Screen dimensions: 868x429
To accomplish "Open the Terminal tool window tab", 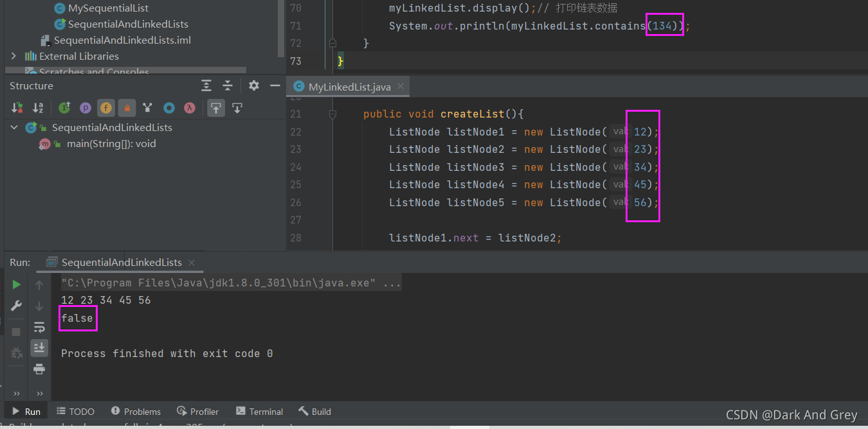I will pyautogui.click(x=259, y=412).
